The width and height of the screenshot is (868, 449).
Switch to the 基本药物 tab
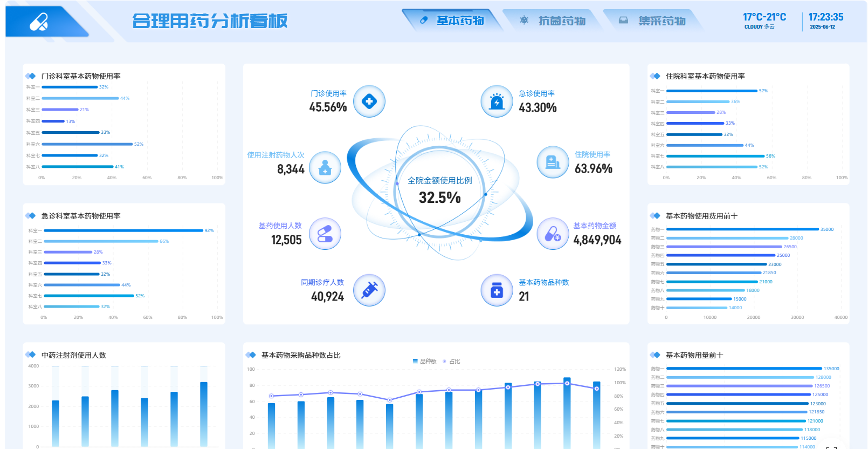click(453, 21)
